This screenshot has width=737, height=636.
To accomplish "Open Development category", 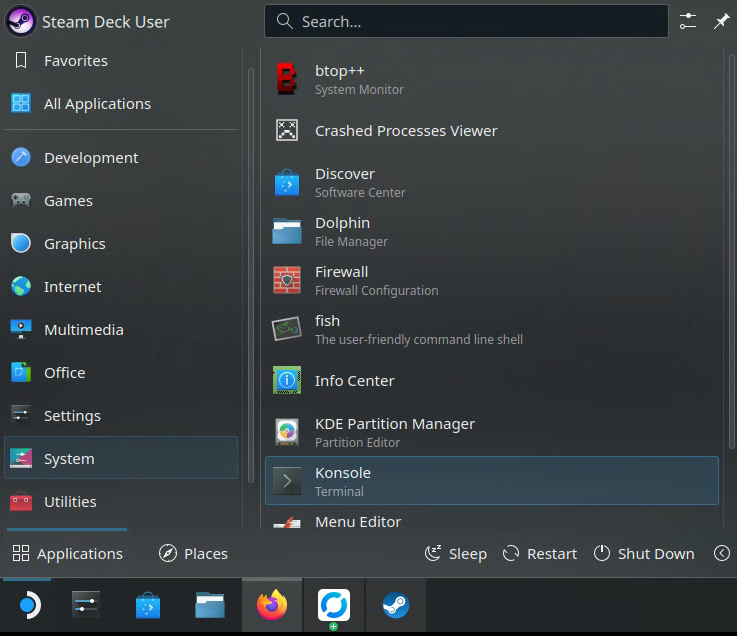I will click(121, 157).
